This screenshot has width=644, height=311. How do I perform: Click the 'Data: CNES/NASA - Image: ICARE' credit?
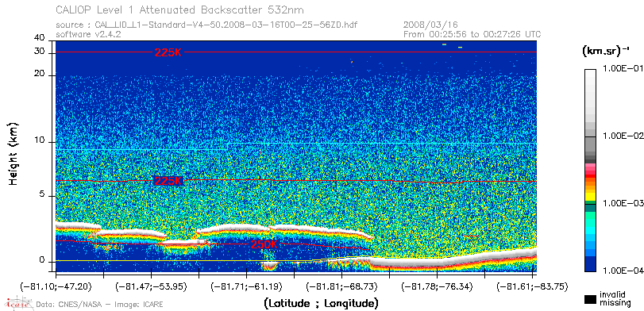pyautogui.click(x=100, y=305)
